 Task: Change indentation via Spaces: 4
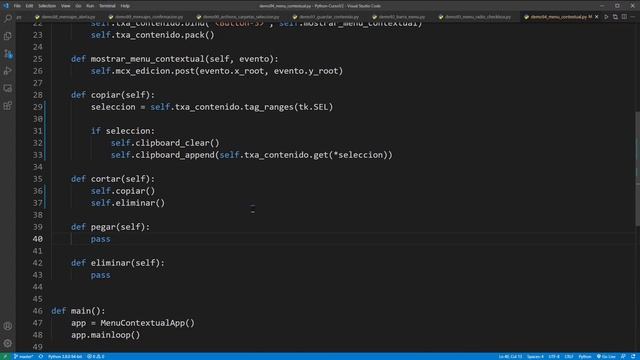(x=535, y=356)
